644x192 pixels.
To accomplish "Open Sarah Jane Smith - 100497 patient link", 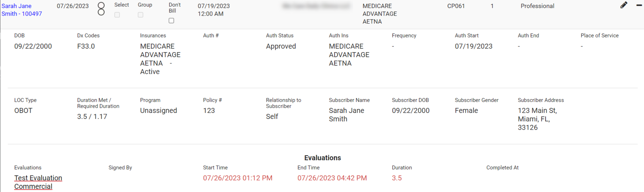I will click(21, 10).
